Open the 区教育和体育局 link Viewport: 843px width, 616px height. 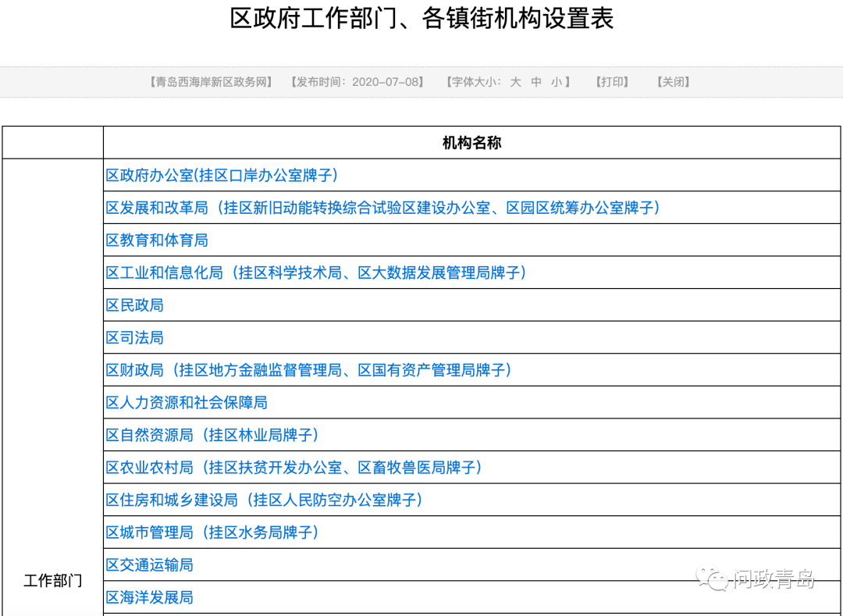[157, 240]
